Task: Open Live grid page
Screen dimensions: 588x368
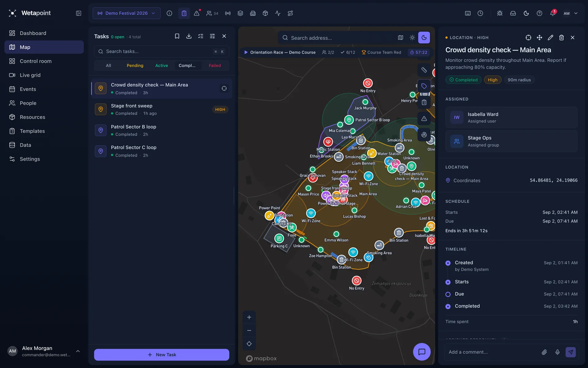Action: [x=44, y=75]
